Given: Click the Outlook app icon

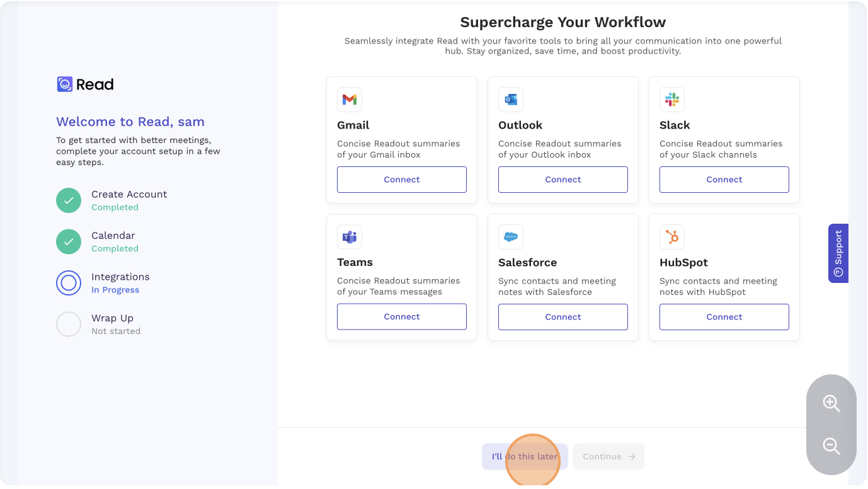Looking at the screenshot, I should click(x=511, y=100).
